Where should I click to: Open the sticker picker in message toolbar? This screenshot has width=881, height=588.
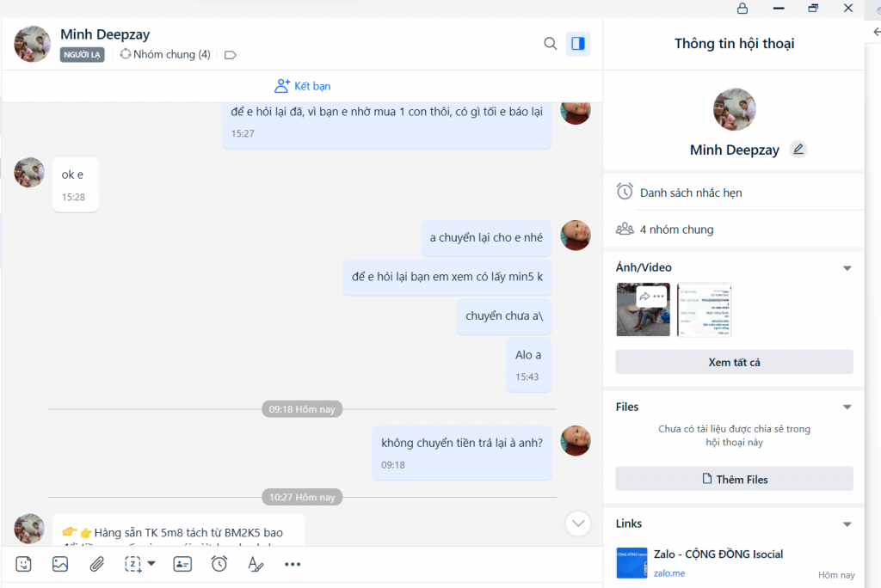(x=24, y=564)
